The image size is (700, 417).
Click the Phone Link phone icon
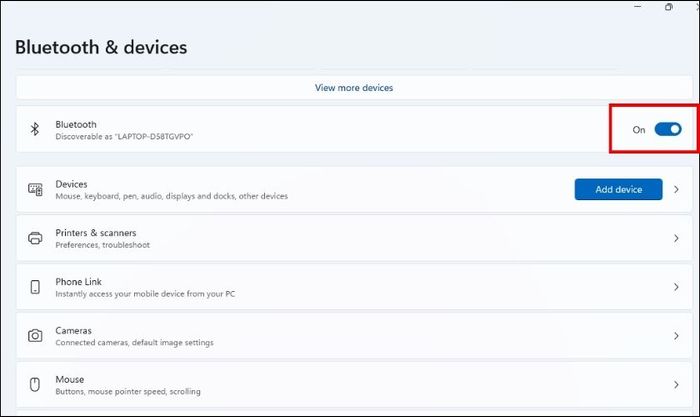35,287
